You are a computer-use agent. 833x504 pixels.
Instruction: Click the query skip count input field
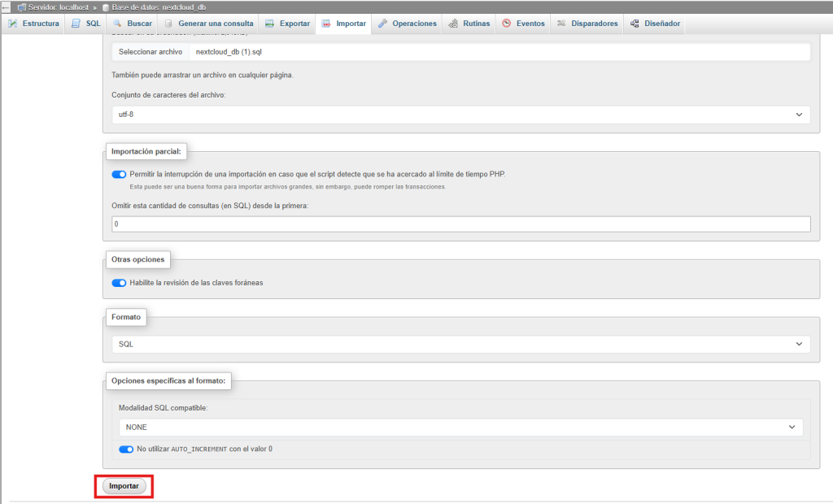click(x=460, y=224)
